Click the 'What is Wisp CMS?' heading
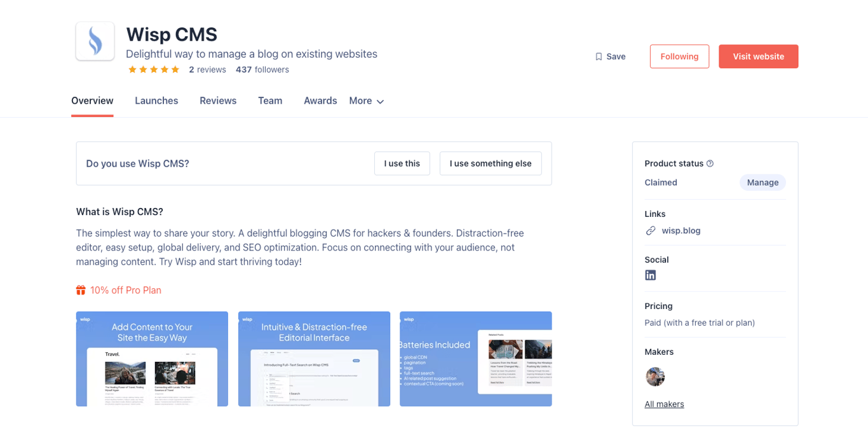Image resolution: width=868 pixels, height=435 pixels. 119,212
